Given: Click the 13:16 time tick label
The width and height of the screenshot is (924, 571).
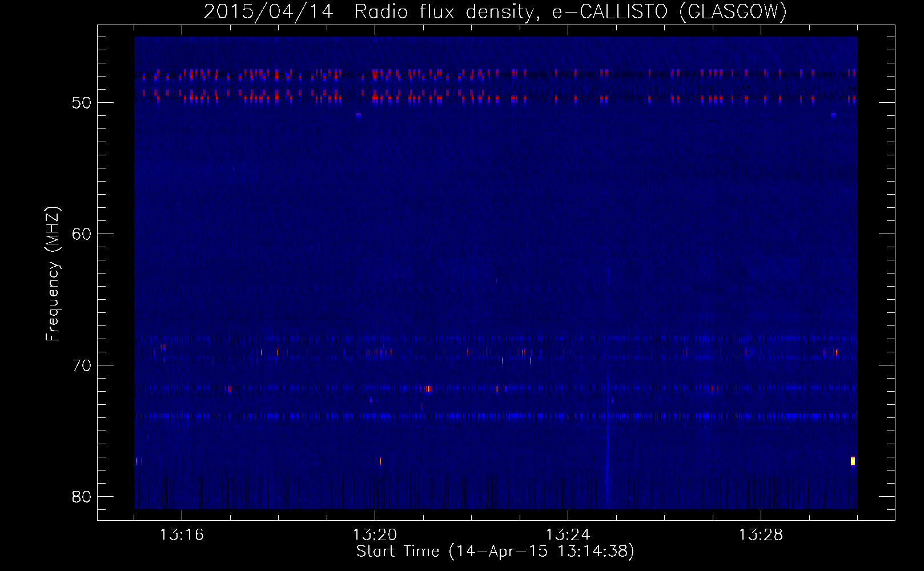Looking at the screenshot, I should (182, 535).
